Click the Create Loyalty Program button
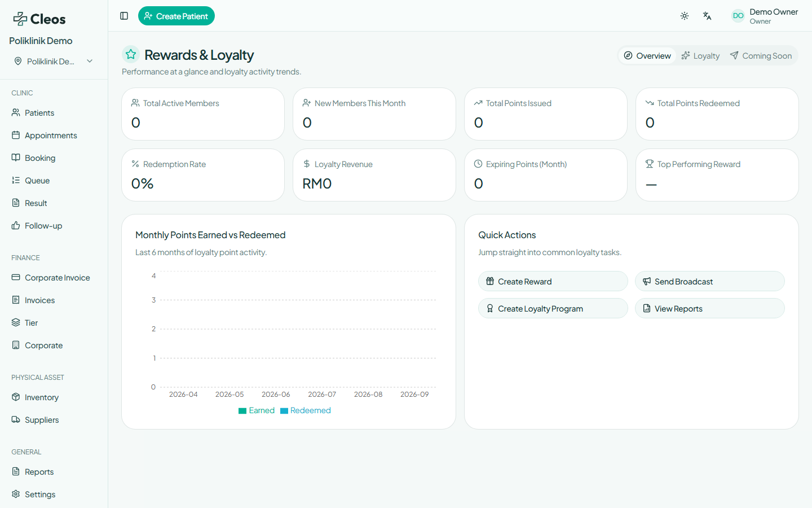Image resolution: width=812 pixels, height=508 pixels. tap(553, 308)
